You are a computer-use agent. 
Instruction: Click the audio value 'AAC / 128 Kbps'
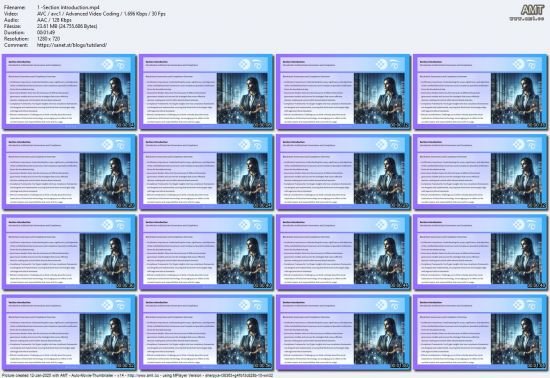point(54,20)
